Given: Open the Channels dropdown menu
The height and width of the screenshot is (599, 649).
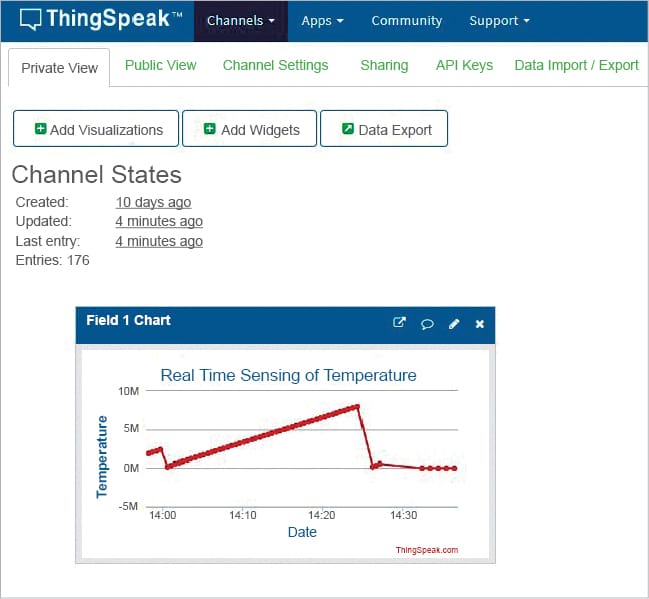Looking at the screenshot, I should click(x=241, y=21).
